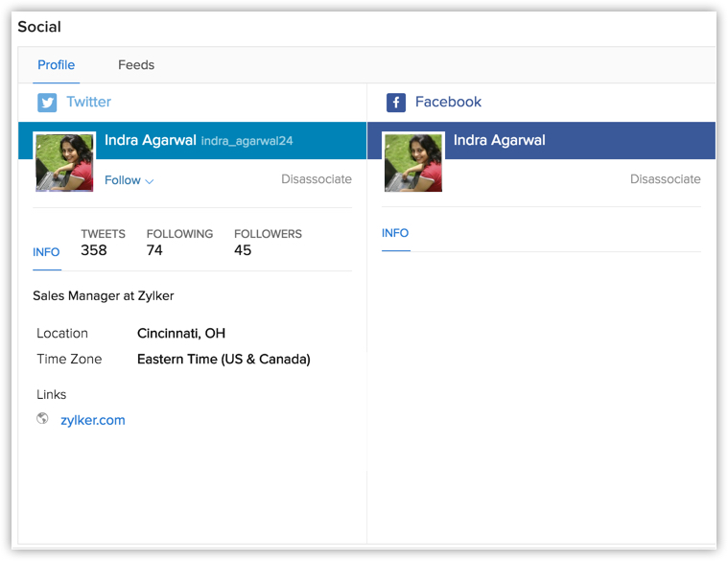728x561 pixels.
Task: Select the Profile tab
Action: 57,65
